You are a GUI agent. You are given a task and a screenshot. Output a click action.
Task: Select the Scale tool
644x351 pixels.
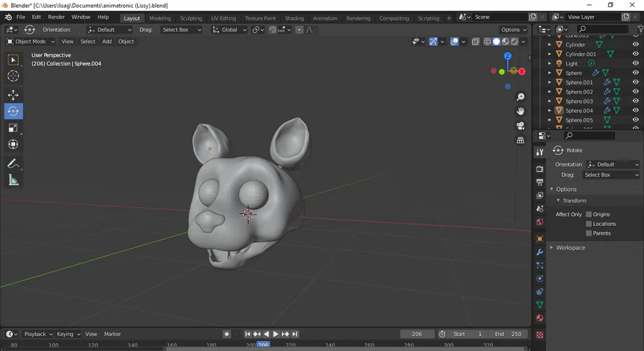pos(13,128)
